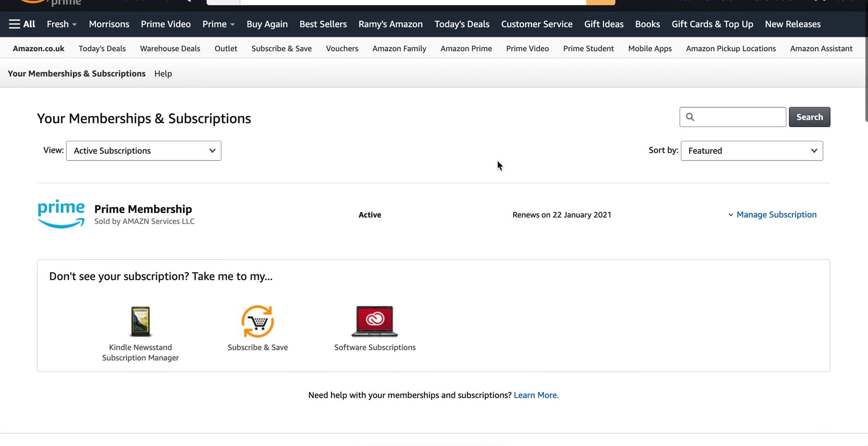Click Sold by AMAZN Services LLC text

[x=144, y=221]
